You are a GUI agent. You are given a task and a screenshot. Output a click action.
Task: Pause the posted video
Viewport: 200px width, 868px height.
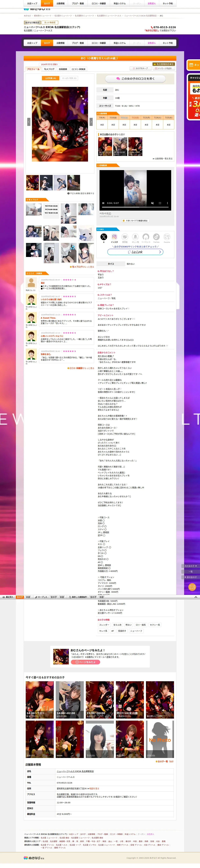(103, 203)
